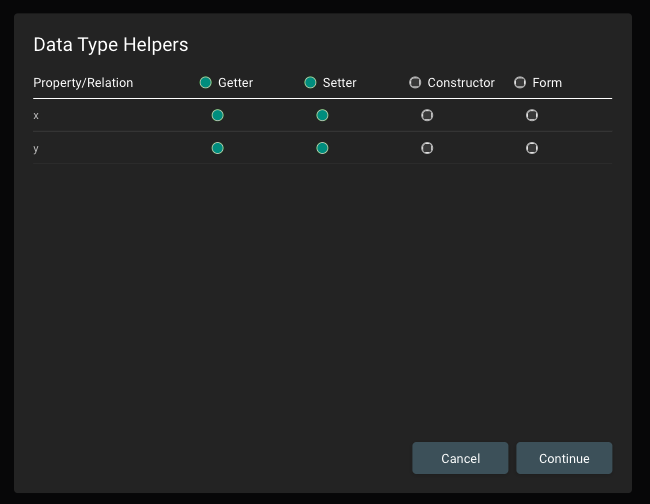Enable the Constructor column header checkbox

[x=415, y=83]
